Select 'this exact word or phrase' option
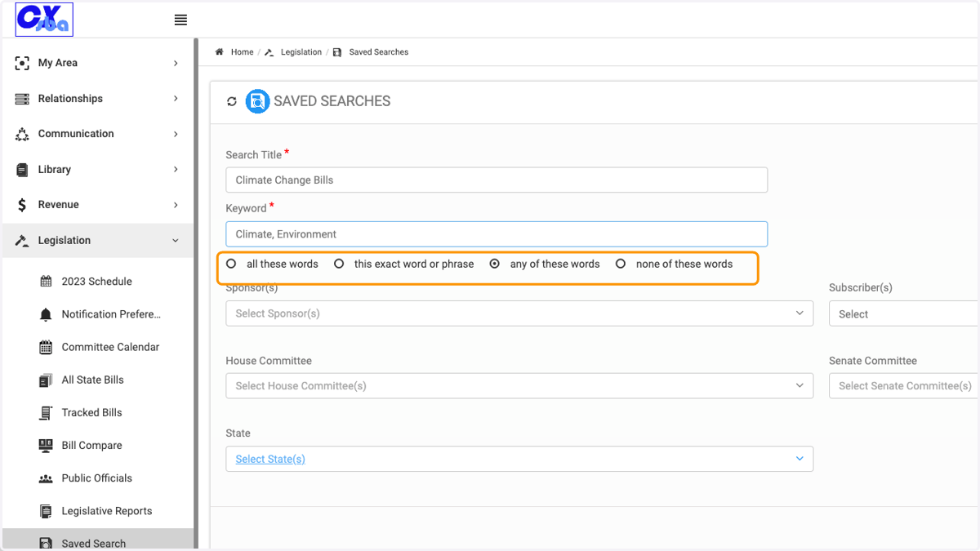 339,264
